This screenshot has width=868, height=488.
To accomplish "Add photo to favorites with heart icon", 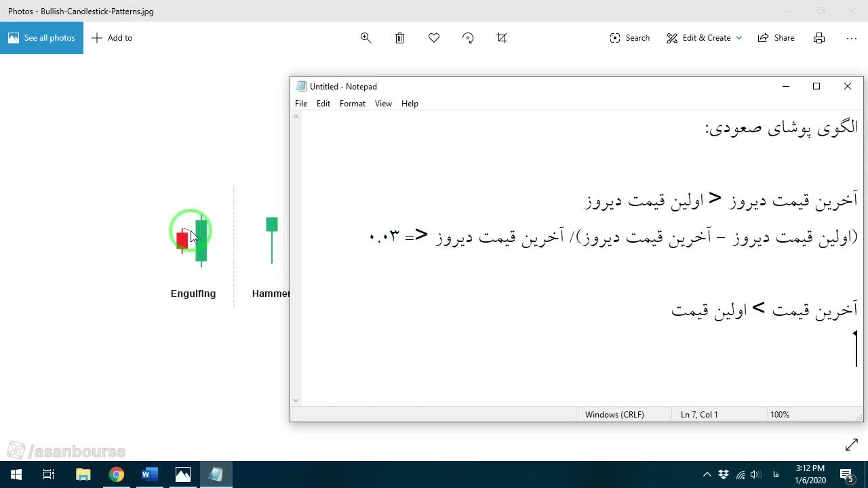I will click(434, 38).
